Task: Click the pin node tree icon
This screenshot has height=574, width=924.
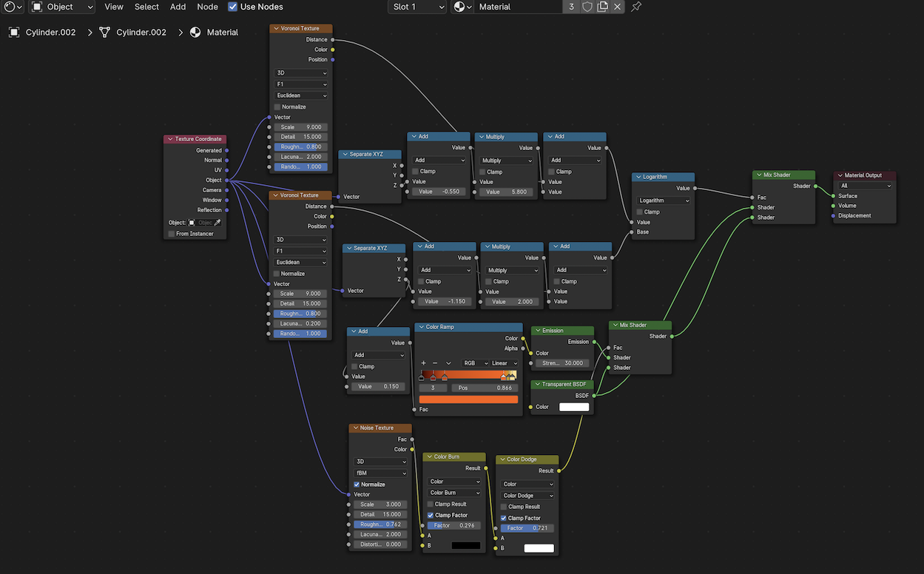Action: pyautogui.click(x=636, y=7)
